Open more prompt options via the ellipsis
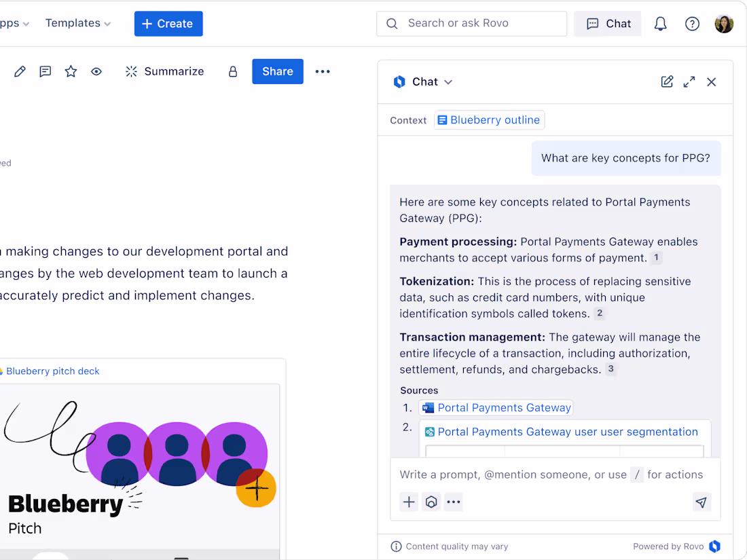747x560 pixels. click(454, 502)
